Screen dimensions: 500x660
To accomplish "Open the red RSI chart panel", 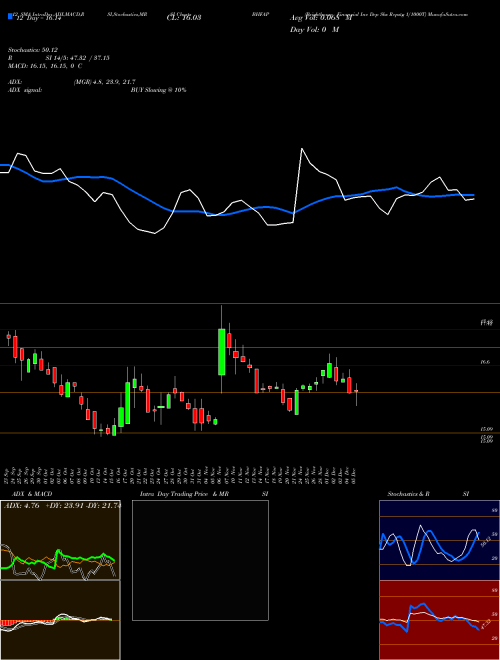I will click(x=439, y=620).
